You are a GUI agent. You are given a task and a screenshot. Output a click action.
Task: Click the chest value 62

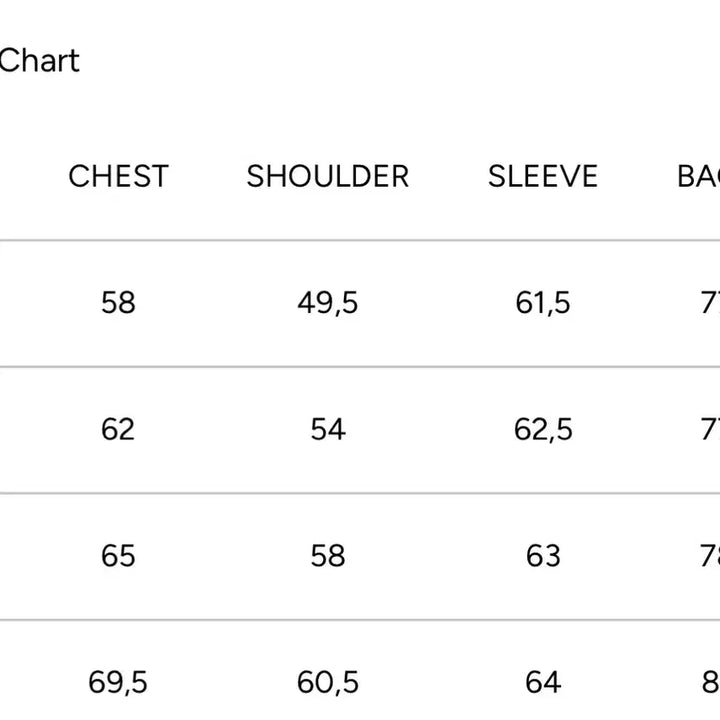tap(118, 429)
